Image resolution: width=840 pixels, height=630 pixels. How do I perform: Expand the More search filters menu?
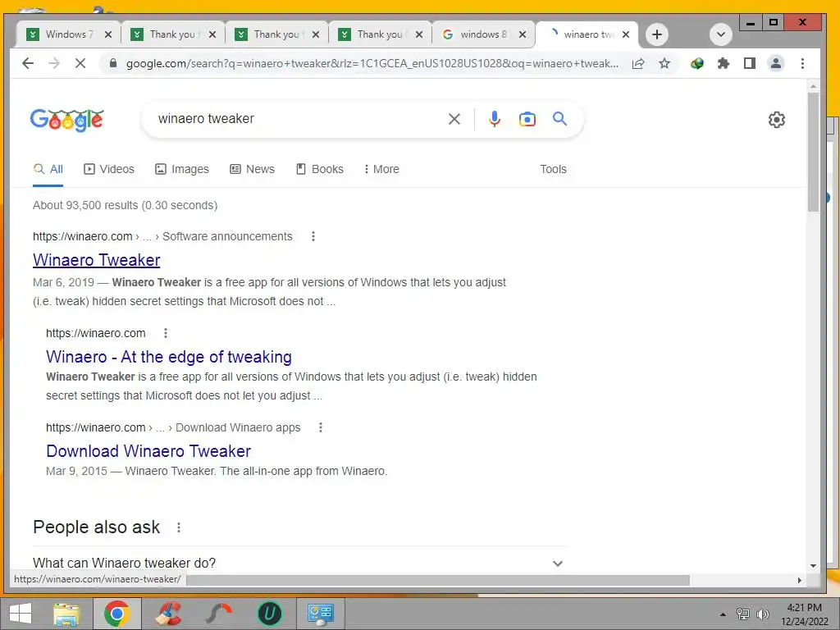tap(381, 169)
